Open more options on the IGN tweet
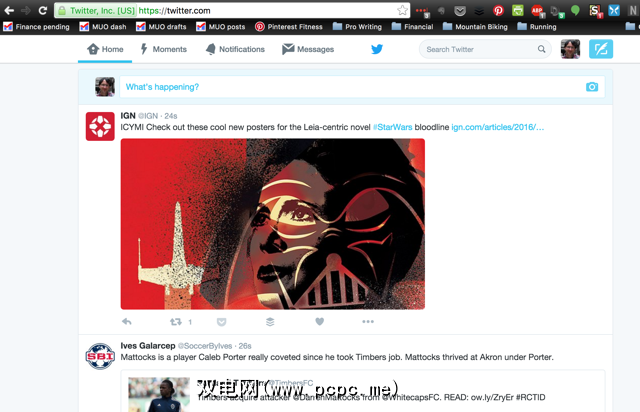The height and width of the screenshot is (412, 640). (368, 322)
